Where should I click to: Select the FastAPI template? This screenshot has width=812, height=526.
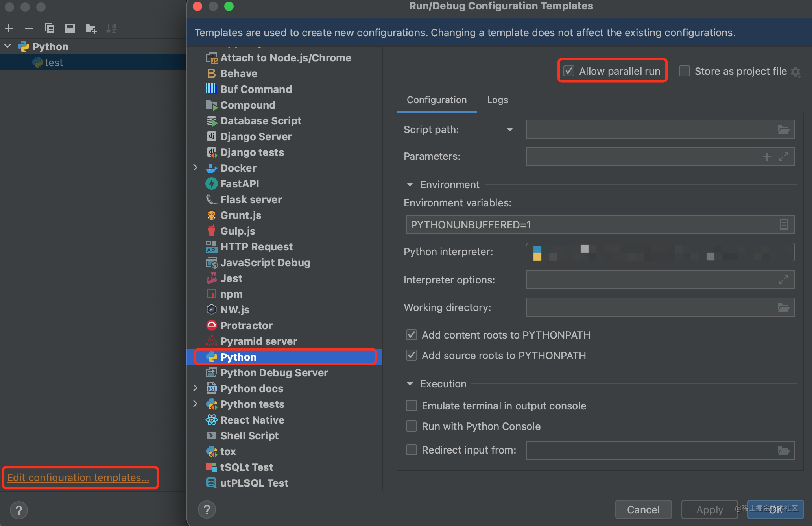pos(240,183)
